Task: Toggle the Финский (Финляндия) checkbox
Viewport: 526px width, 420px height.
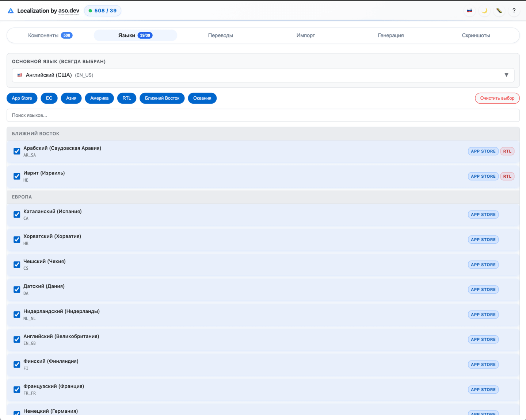Action: (x=17, y=365)
